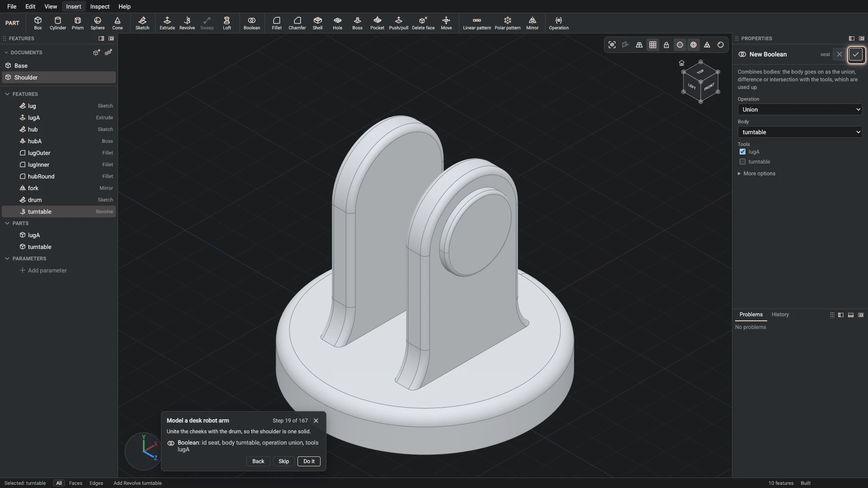868x488 pixels.
Task: Open the Polar pattern tool
Action: click(508, 23)
